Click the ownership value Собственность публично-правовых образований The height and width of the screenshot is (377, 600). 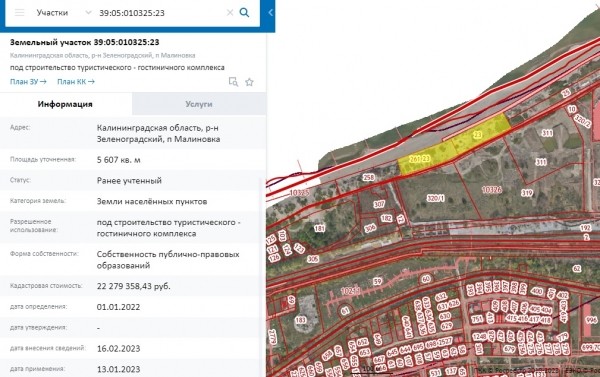click(168, 260)
